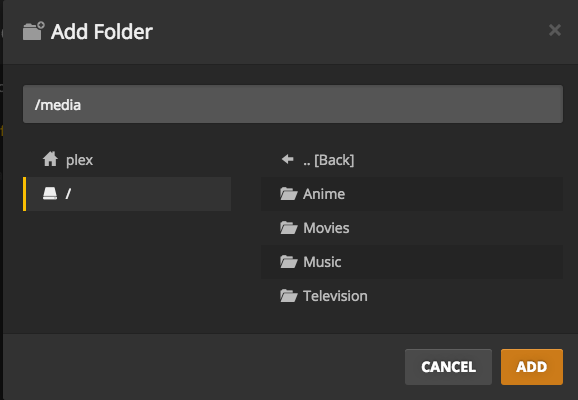Click the Television folder icon
This screenshot has height=400, width=578.
point(288,296)
